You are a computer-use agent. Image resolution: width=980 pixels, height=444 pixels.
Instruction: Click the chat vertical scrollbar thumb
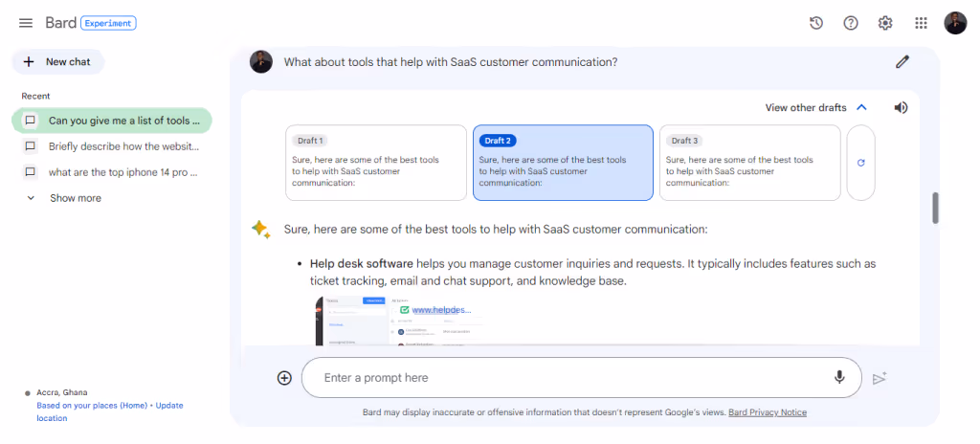coord(936,208)
